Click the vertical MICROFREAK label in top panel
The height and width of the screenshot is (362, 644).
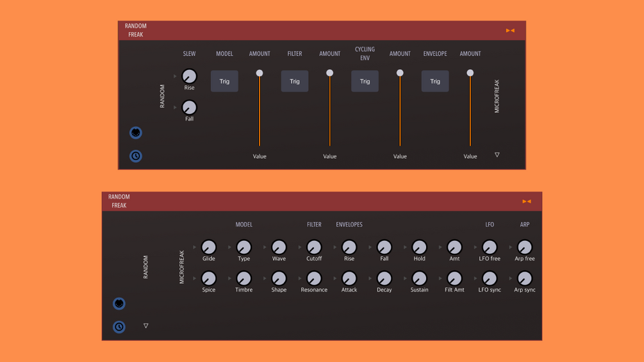[x=497, y=97]
